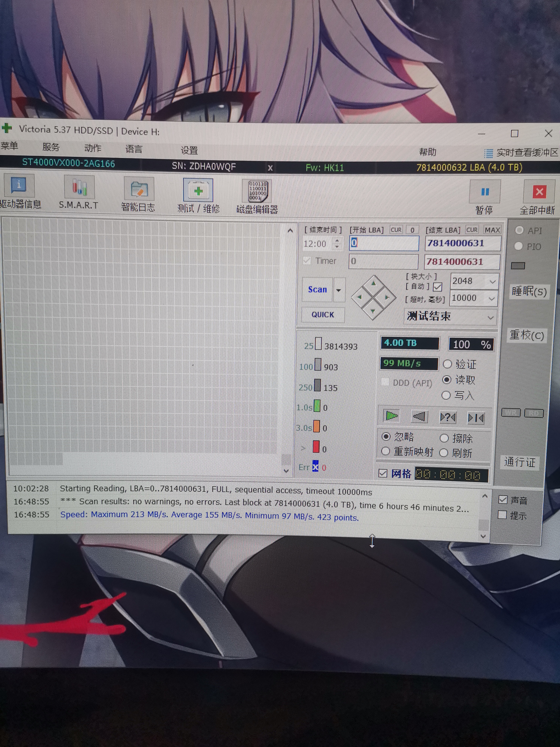Toggle the 网格 grid checkbox
The width and height of the screenshot is (560, 747).
pos(382,473)
